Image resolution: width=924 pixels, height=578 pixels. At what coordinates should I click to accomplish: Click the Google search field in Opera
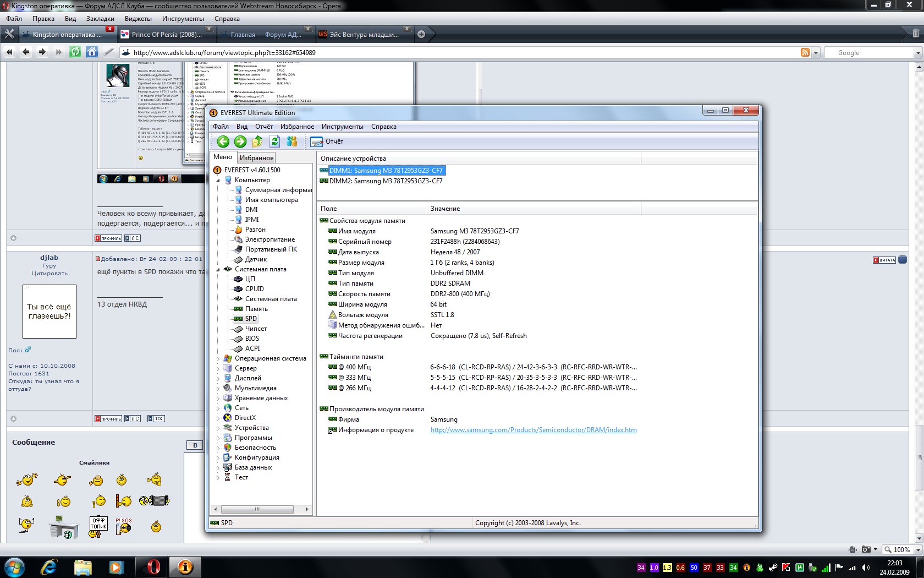[x=869, y=53]
